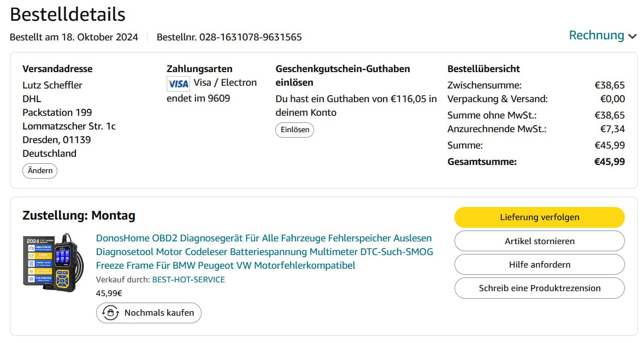Open Schreib eine Produktrezension
Viewport: 644px width, 343px height.
click(539, 288)
